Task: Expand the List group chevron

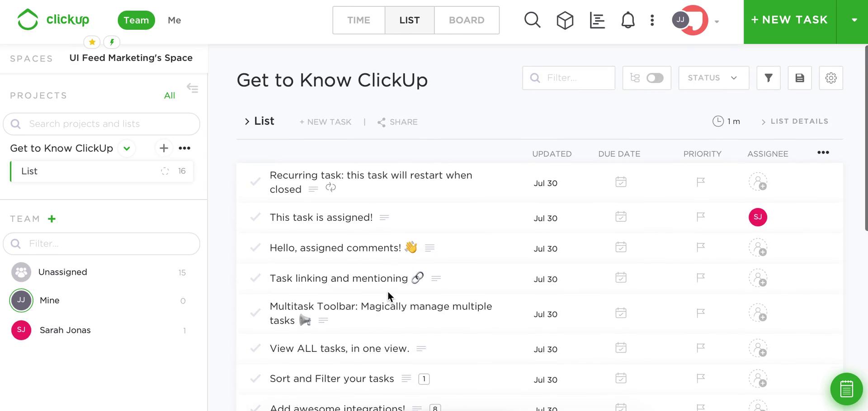Action: click(247, 121)
